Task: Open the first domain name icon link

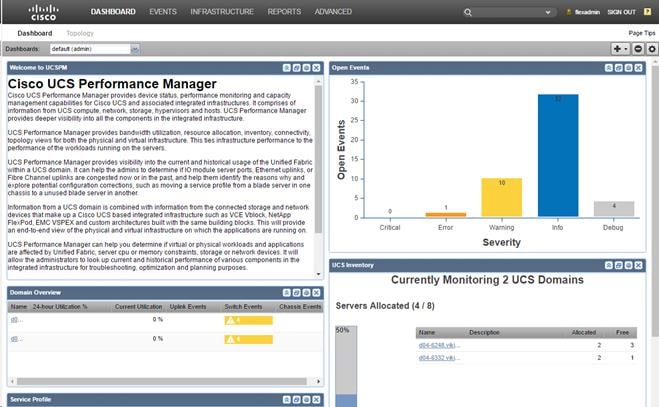Action: [16, 320]
